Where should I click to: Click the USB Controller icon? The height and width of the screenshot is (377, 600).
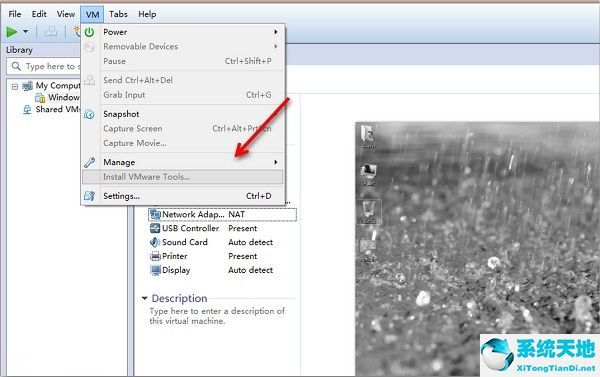click(155, 228)
